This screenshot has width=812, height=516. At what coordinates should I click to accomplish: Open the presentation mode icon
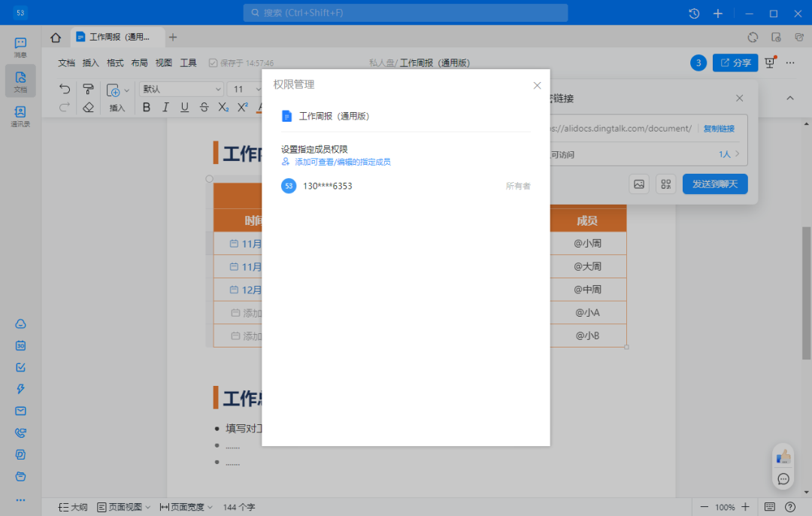coord(769,63)
